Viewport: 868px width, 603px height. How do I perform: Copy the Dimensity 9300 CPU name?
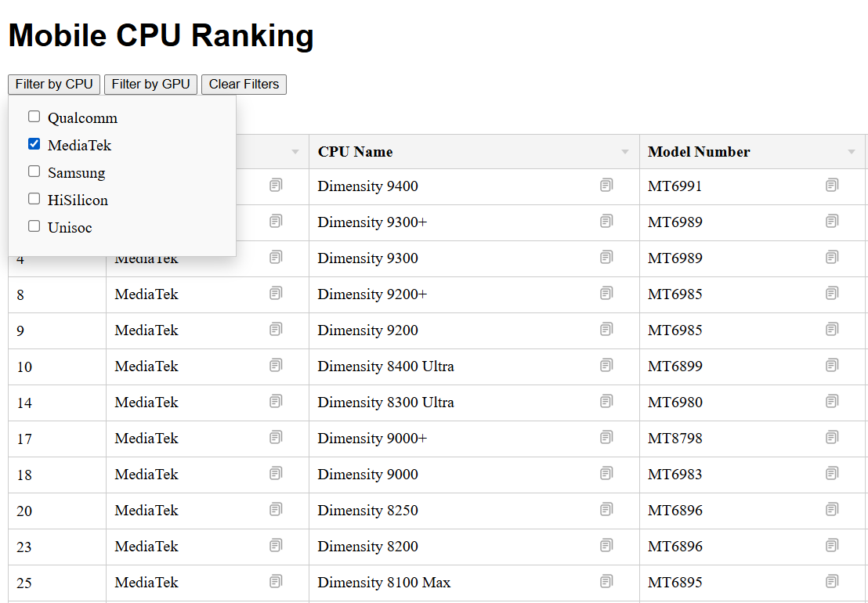coord(606,257)
